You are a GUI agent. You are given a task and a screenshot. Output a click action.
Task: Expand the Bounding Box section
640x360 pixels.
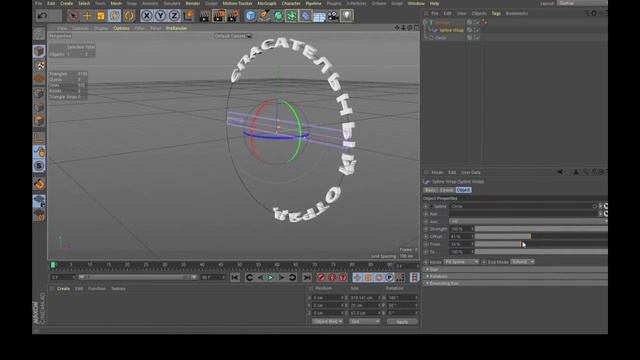[x=516, y=283]
